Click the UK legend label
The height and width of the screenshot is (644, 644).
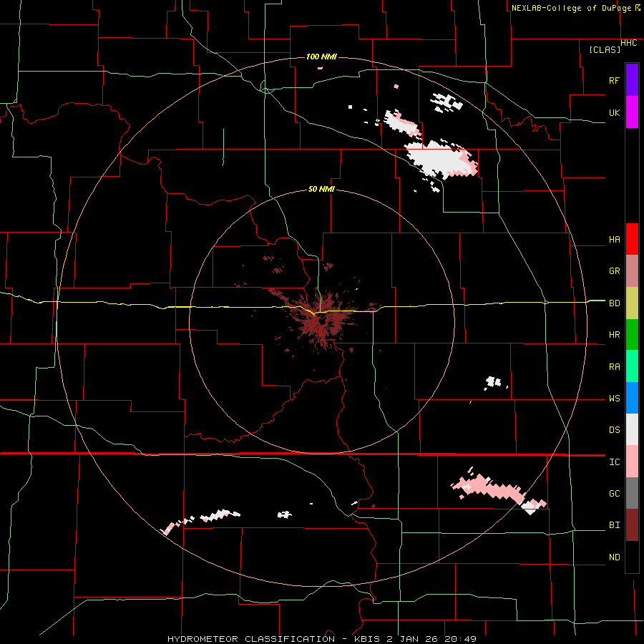point(614,112)
